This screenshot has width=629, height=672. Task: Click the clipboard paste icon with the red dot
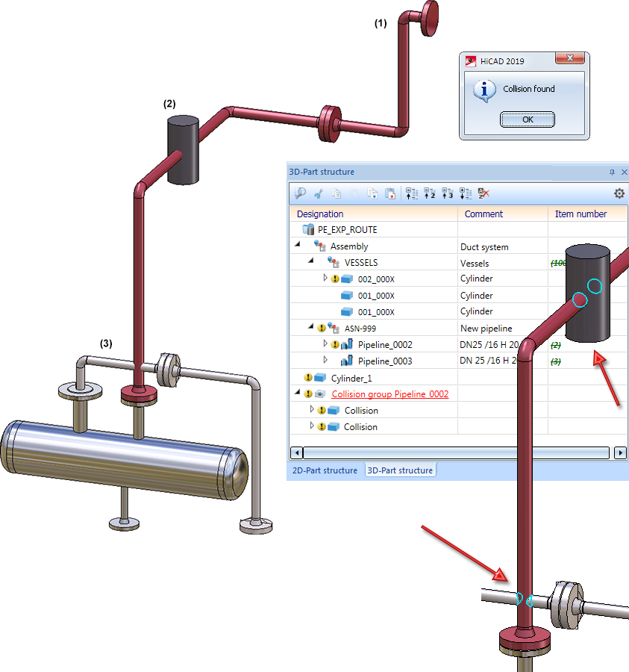[x=390, y=193]
